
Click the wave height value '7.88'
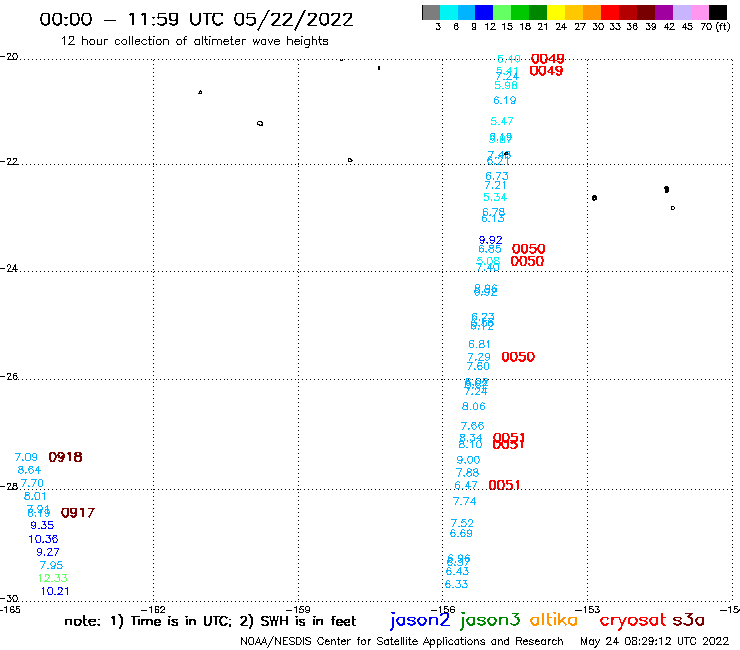coord(467,473)
